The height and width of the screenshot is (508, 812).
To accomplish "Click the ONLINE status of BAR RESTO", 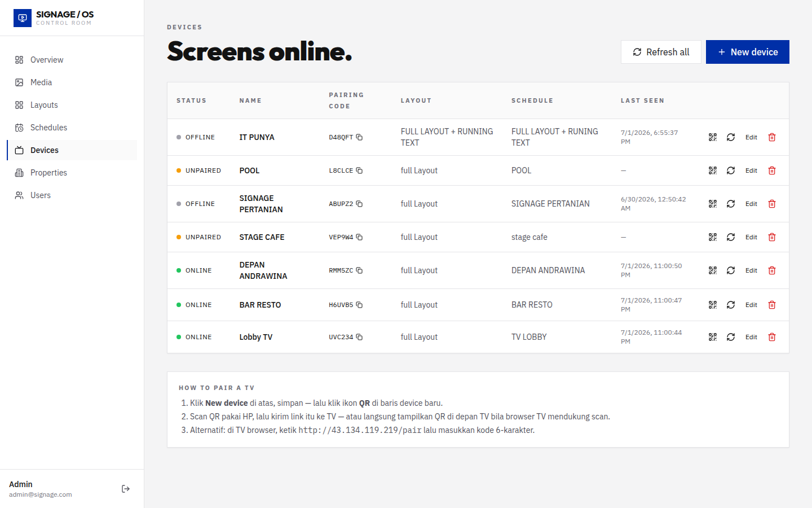I will (x=194, y=305).
